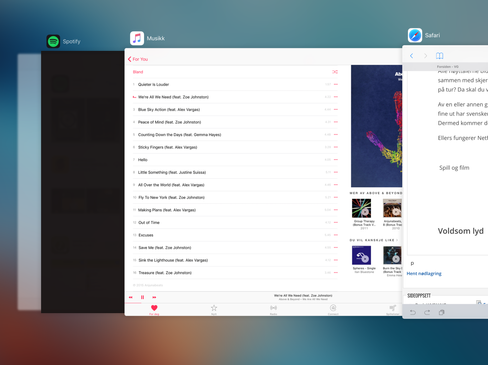Open the Spheres - Single thumbnail
Image resolution: width=488 pixels, height=365 pixels.
(361, 255)
